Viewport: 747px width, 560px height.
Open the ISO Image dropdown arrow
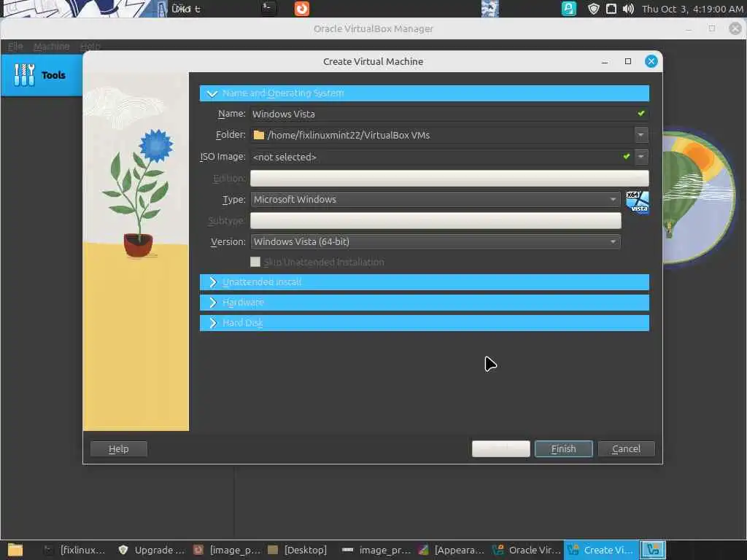point(641,156)
